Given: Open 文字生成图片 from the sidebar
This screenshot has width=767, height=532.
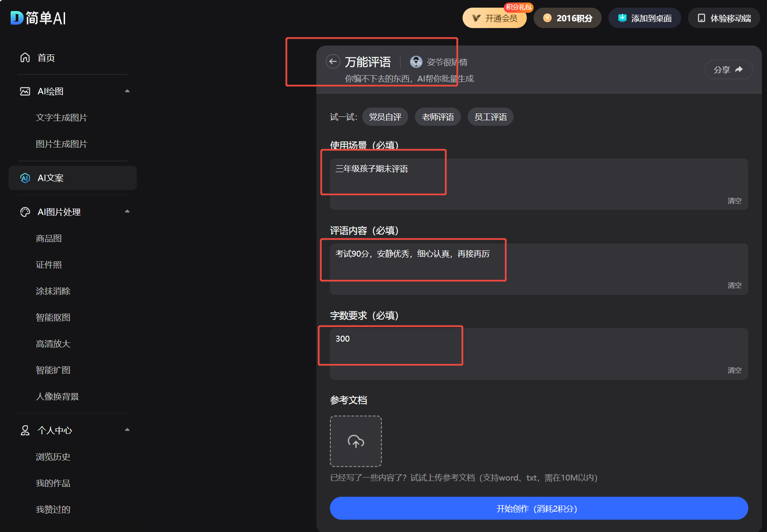Looking at the screenshot, I should tap(62, 117).
